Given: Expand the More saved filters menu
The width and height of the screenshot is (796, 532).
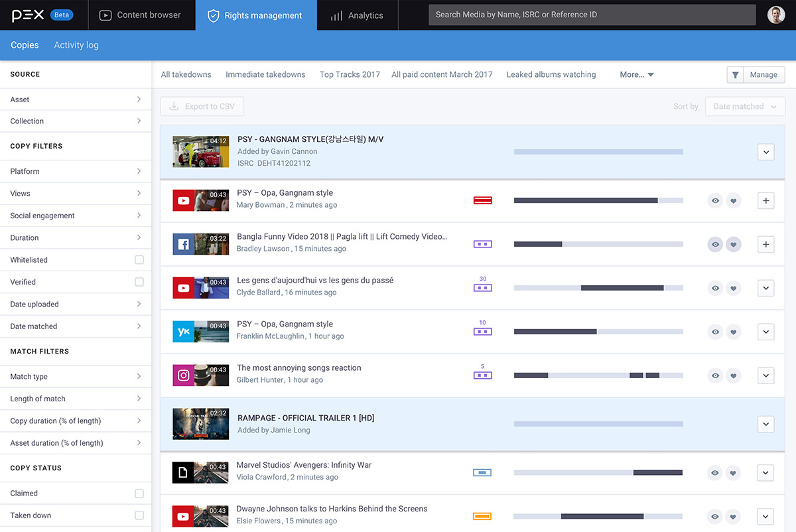Looking at the screenshot, I should click(636, 75).
